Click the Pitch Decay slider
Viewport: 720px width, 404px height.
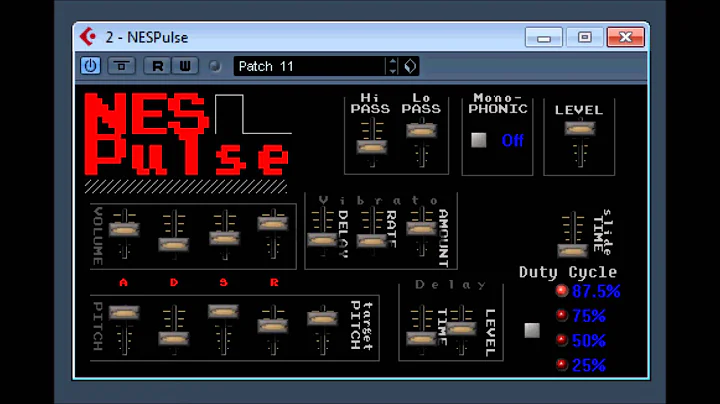pos(174,339)
